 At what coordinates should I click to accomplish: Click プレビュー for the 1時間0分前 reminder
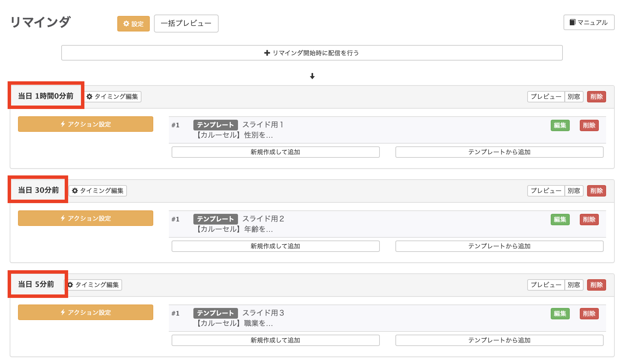point(546,97)
